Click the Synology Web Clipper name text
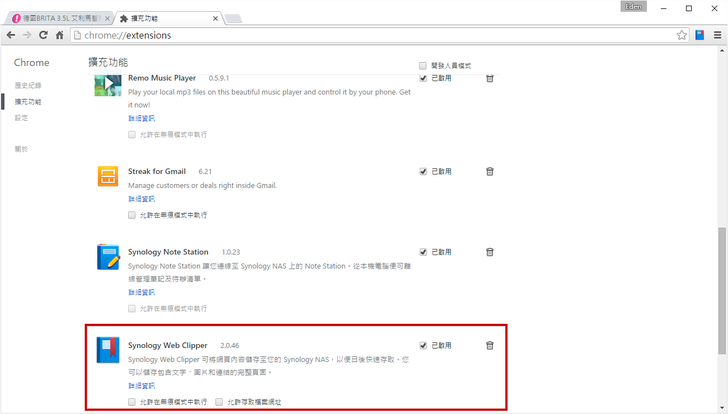Image resolution: width=728 pixels, height=414 pixels. coord(168,345)
